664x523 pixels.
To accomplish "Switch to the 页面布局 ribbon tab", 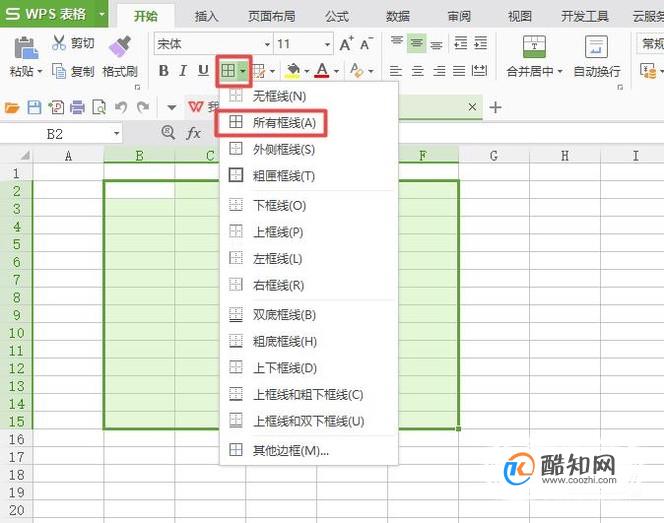I will point(271,17).
